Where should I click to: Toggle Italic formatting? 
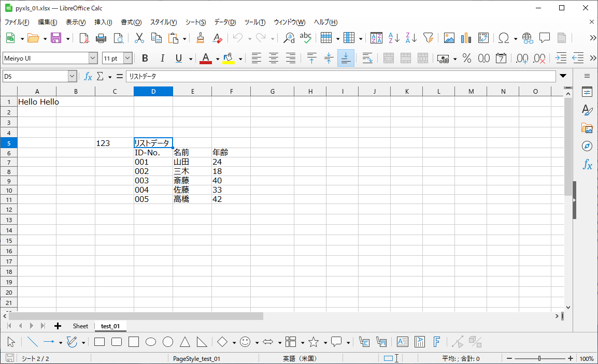point(162,59)
